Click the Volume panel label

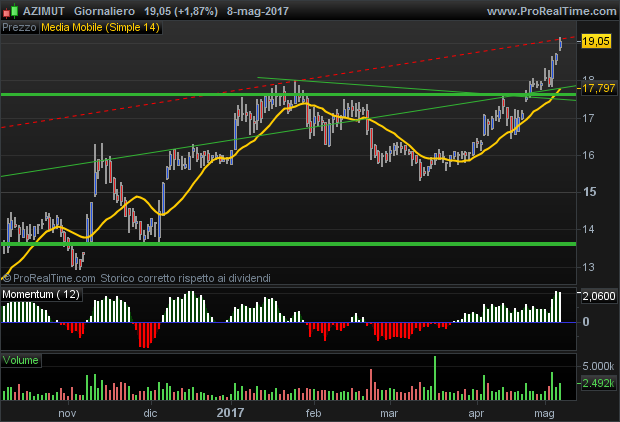click(x=21, y=360)
